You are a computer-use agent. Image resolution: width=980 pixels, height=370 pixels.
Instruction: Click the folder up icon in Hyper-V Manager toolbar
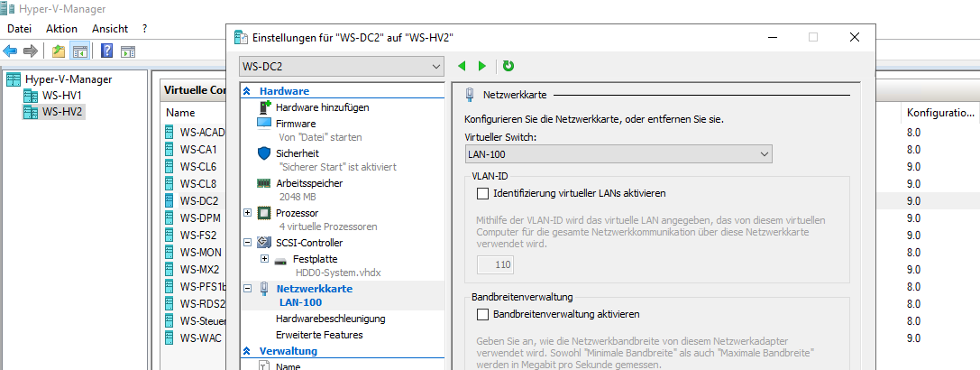pos(59,51)
